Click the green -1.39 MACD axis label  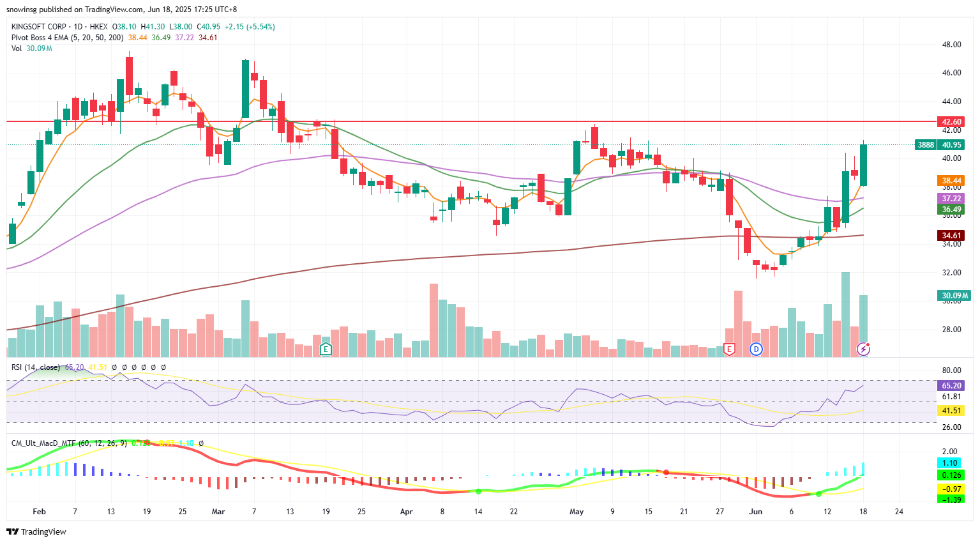950,500
